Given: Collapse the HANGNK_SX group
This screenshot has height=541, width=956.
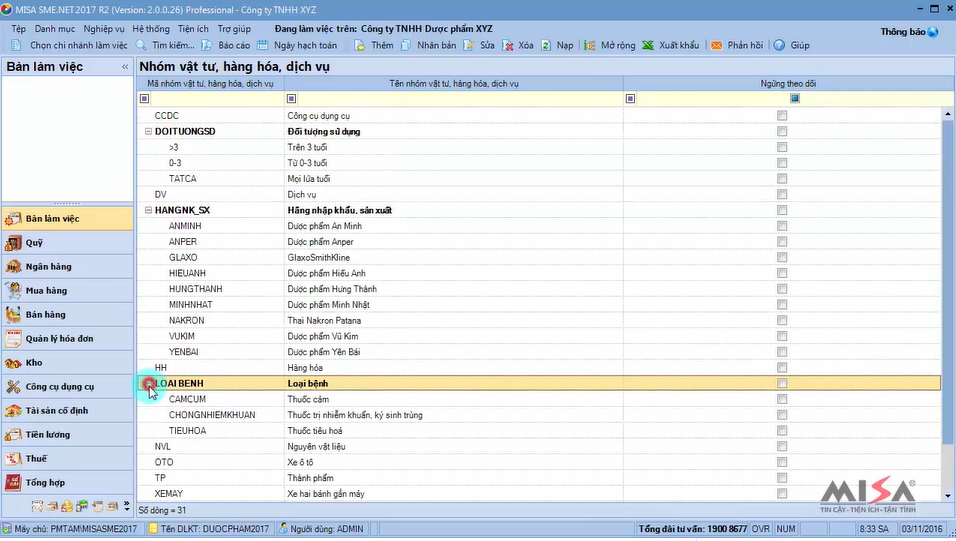Looking at the screenshot, I should click(x=148, y=210).
